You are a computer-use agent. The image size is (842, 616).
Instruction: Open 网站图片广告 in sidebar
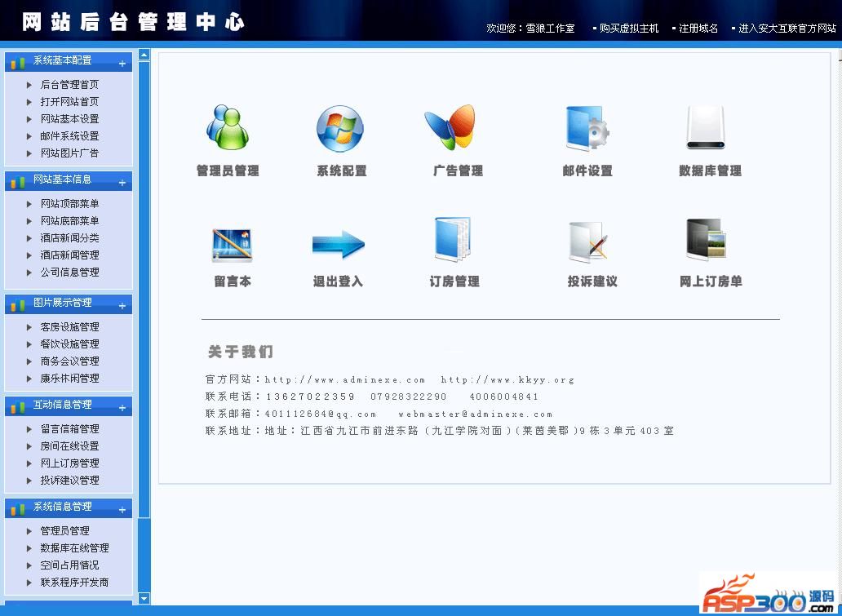[70, 153]
